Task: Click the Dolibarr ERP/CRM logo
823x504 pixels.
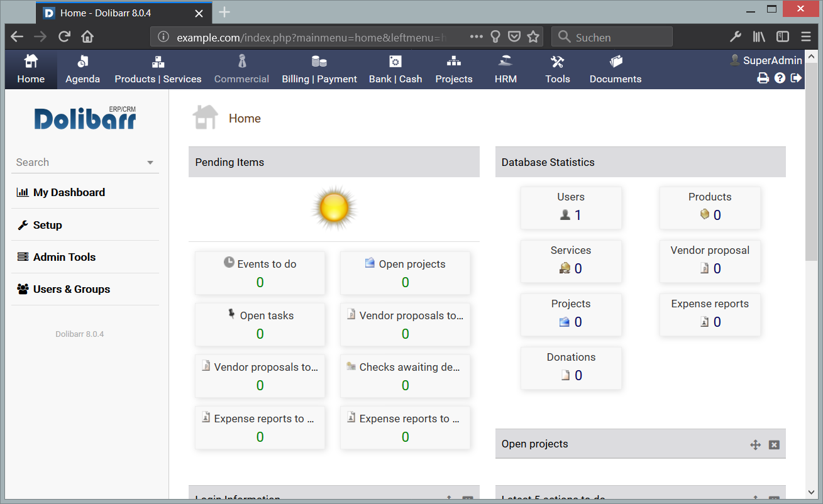Action: pos(85,118)
